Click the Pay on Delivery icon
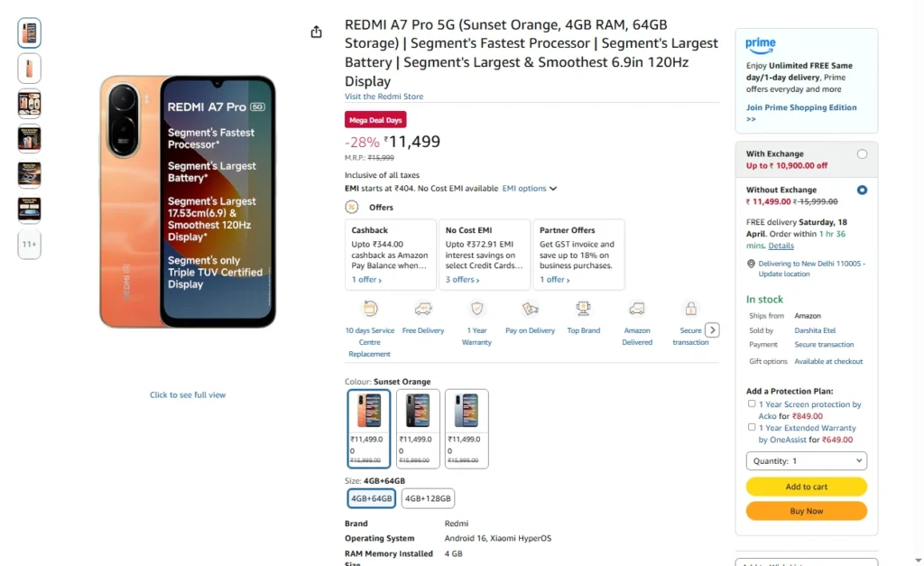Viewport: 924px width, 566px height. (x=530, y=309)
